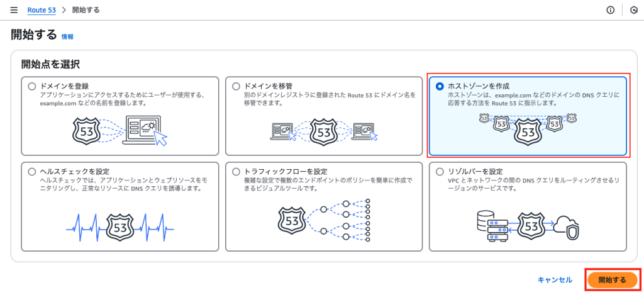Screen dimensions: 644x300
Task: Click the domain registration illustration
Action: point(121,131)
